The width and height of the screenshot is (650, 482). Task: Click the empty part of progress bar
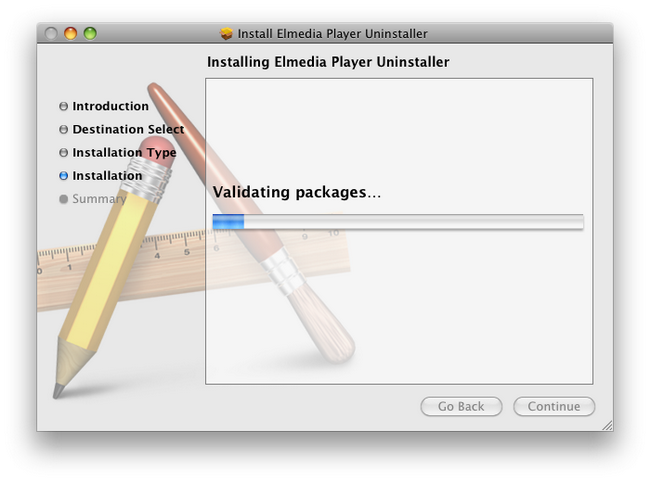(x=414, y=222)
